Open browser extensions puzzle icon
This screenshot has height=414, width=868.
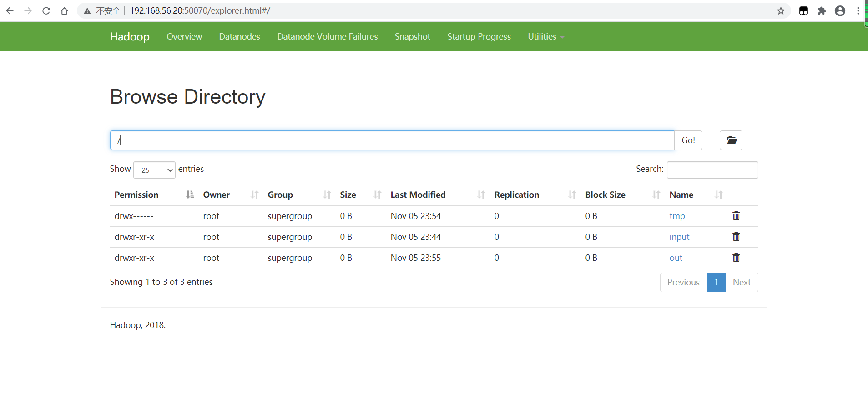[822, 10]
